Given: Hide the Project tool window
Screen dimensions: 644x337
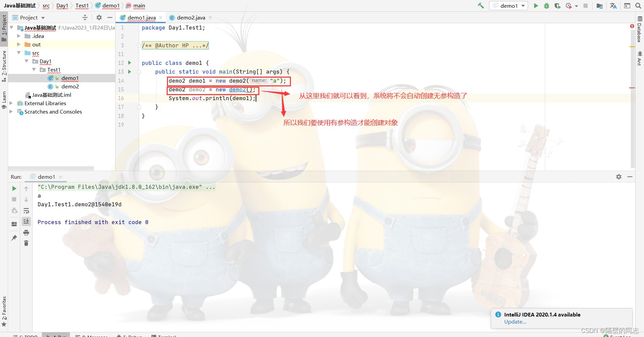Looking at the screenshot, I should click(110, 17).
